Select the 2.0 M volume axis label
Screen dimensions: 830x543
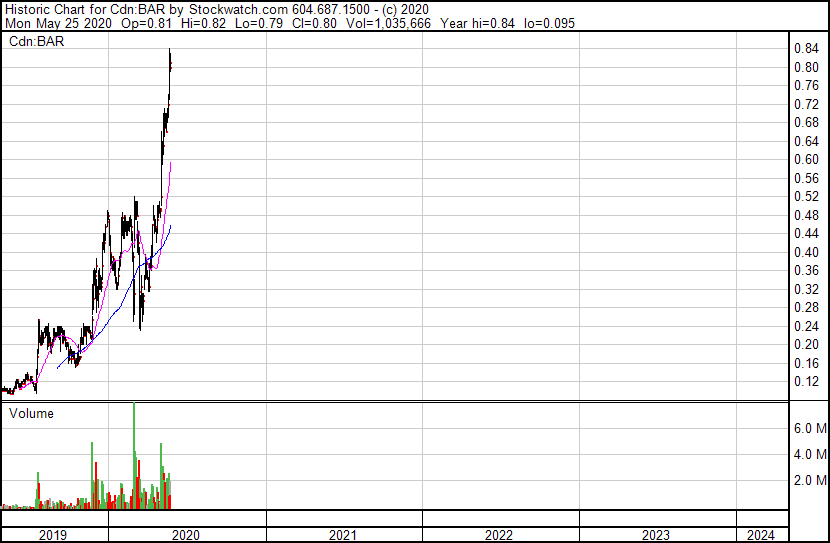tap(809, 481)
